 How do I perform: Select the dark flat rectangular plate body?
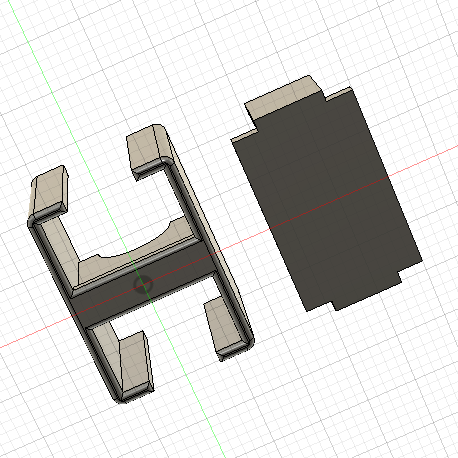(327, 200)
